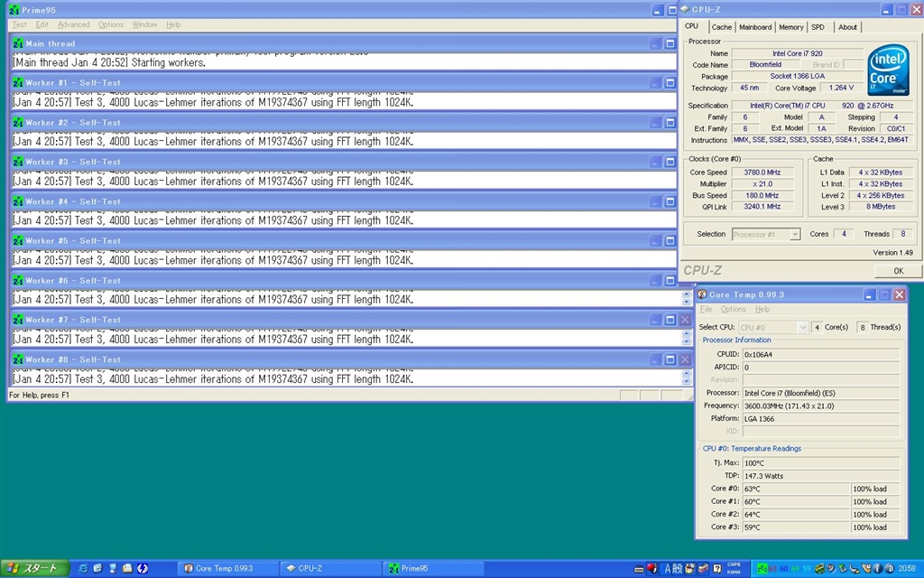This screenshot has height=578, width=924.
Task: Maximize the Worker #5 Self-Test window
Action: tap(670, 241)
